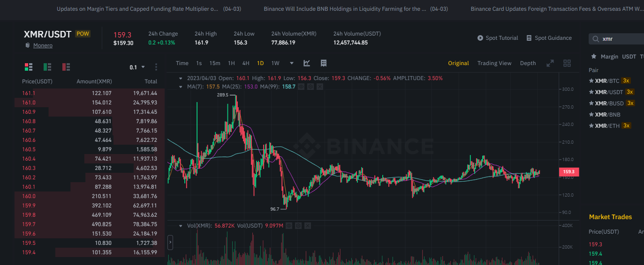Open more time intervals dropdown arrow
644x265 pixels.
pyautogui.click(x=292, y=63)
